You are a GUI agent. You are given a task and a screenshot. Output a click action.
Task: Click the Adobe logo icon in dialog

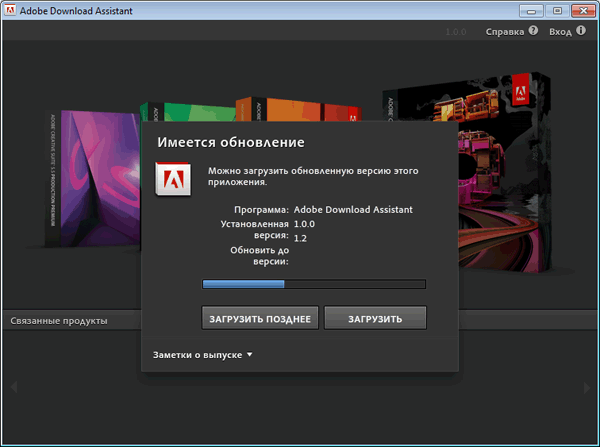point(173,179)
